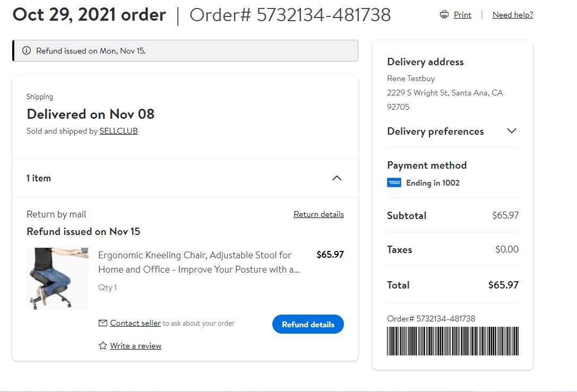Image resolution: width=577 pixels, height=392 pixels.
Task: Open the Contact seller link
Action: click(x=135, y=323)
